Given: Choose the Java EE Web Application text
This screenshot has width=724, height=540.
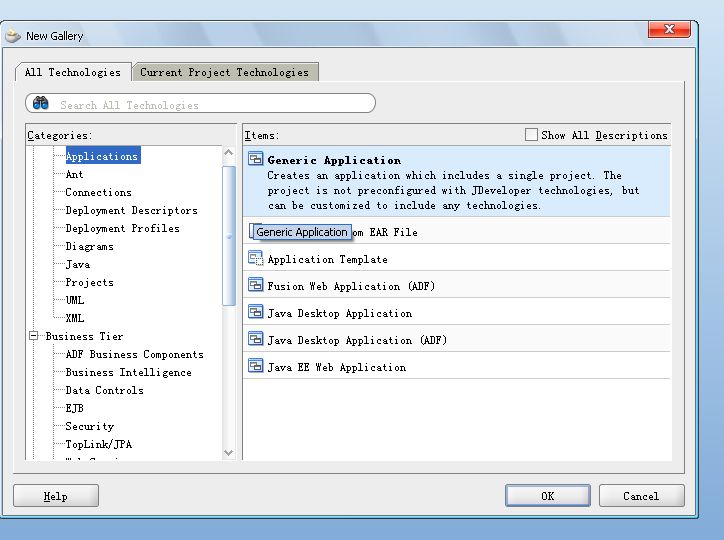Looking at the screenshot, I should 337,367.
